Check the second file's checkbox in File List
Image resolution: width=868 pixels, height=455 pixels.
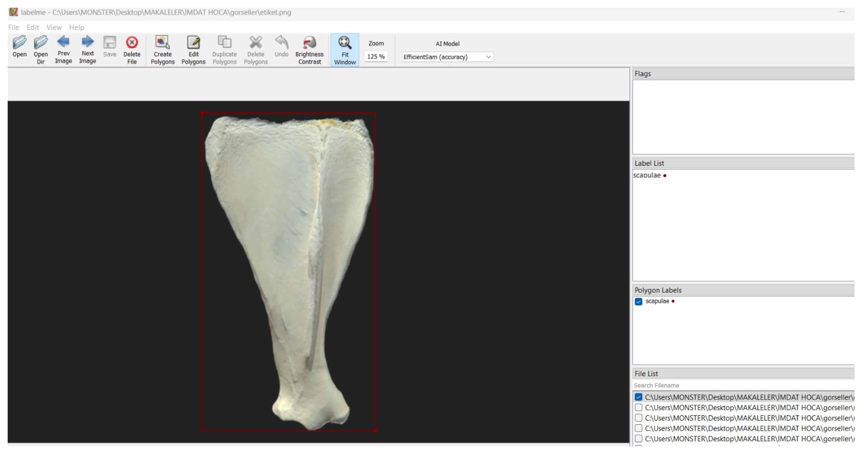639,408
